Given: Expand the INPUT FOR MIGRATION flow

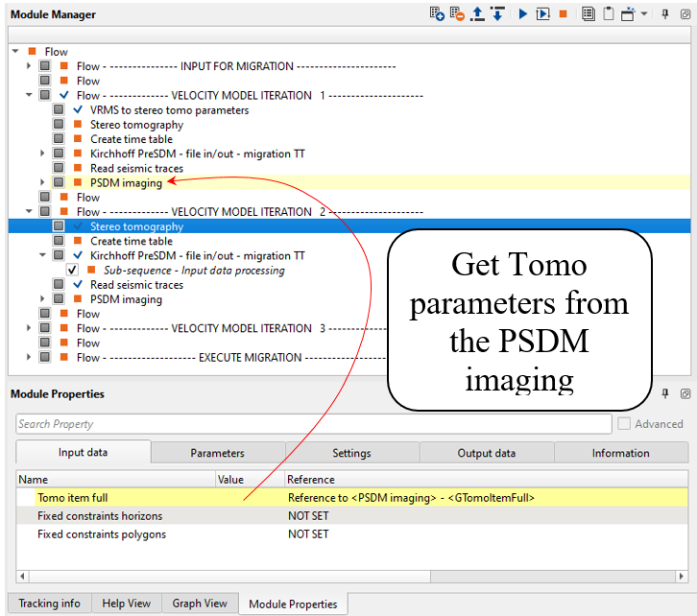Looking at the screenshot, I should 29,66.
